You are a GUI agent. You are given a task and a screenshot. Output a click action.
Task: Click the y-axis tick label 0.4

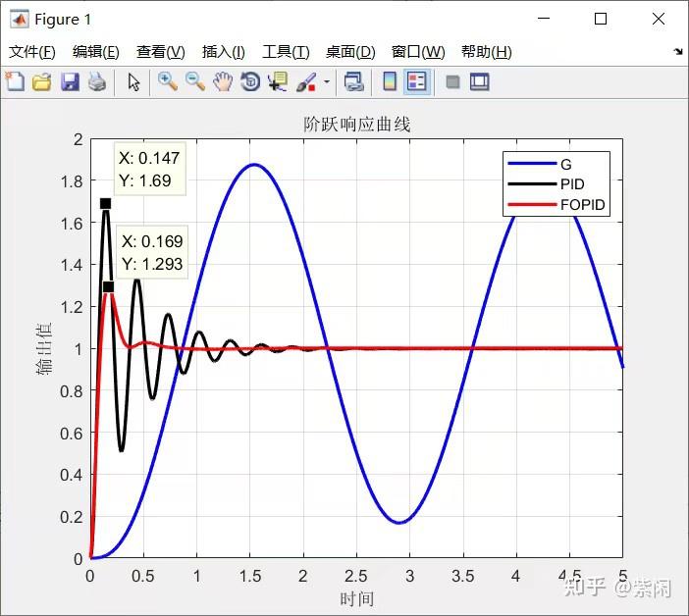(x=72, y=475)
